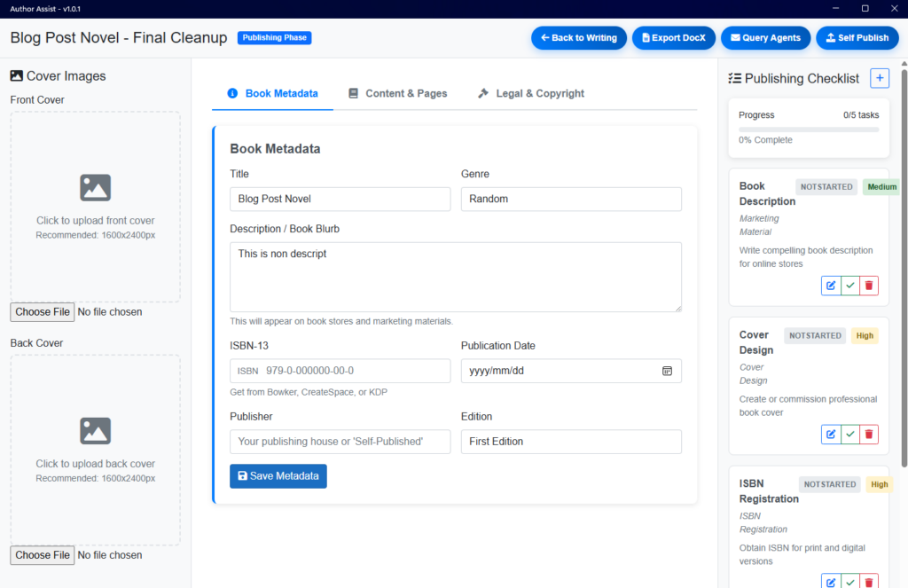Click edit icon on Cover Design task
Viewport: 908px width, 588px height.
tap(831, 435)
